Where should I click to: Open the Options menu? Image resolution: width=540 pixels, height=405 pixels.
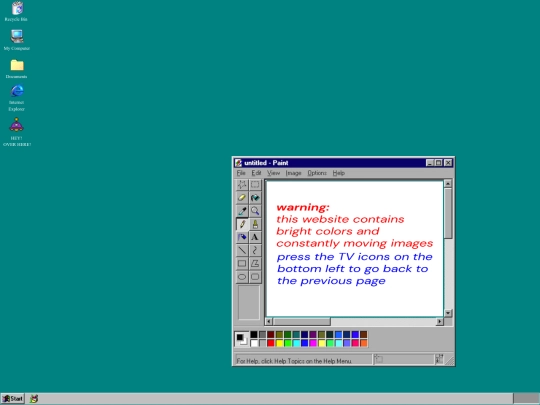coord(317,173)
